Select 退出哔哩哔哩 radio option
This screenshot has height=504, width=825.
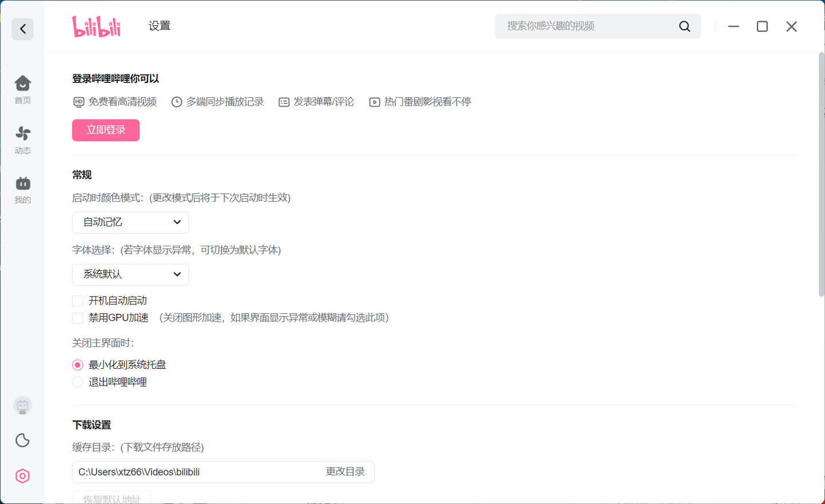[78, 383]
